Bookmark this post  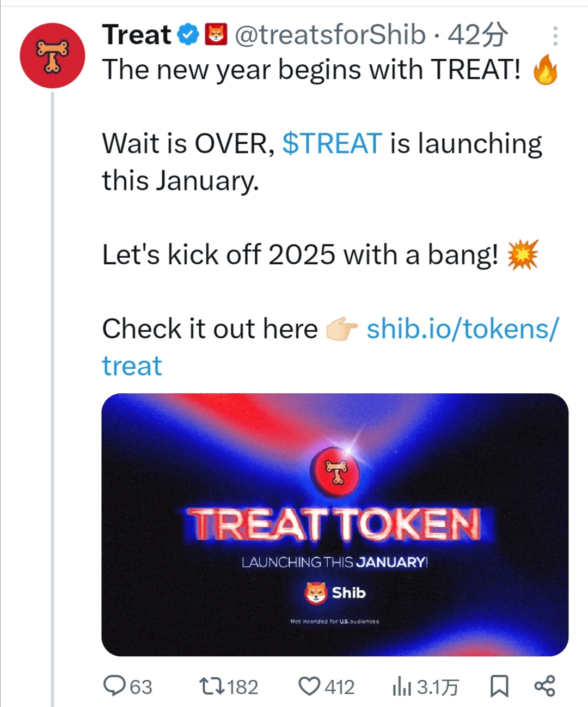click(499, 686)
